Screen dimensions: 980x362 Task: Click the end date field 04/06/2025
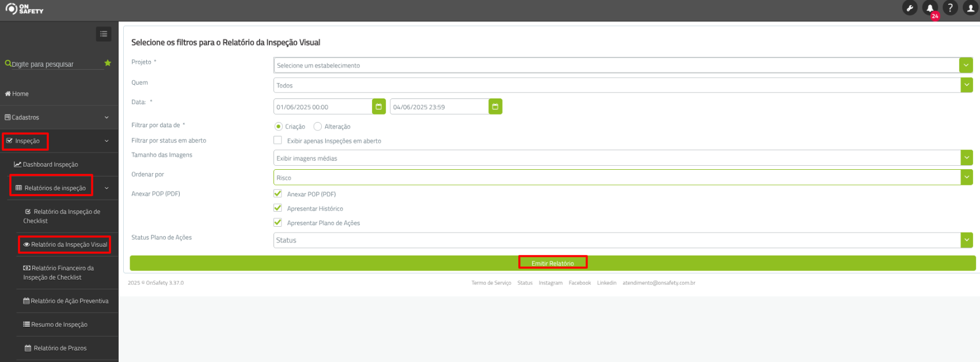[439, 106]
